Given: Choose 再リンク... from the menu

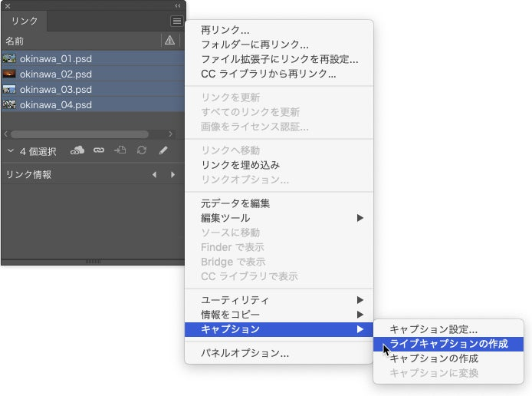Looking at the screenshot, I should (x=279, y=30).
